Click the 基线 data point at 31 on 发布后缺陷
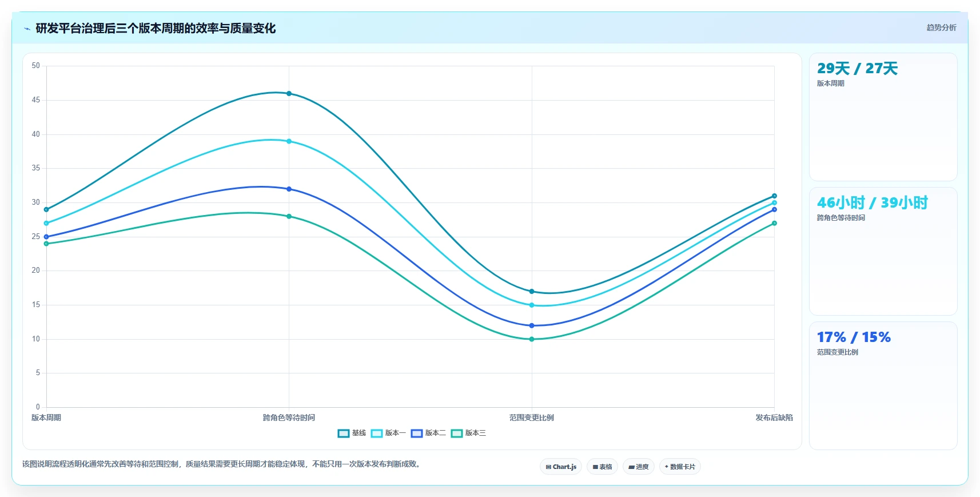Image resolution: width=980 pixels, height=497 pixels. 774,196
